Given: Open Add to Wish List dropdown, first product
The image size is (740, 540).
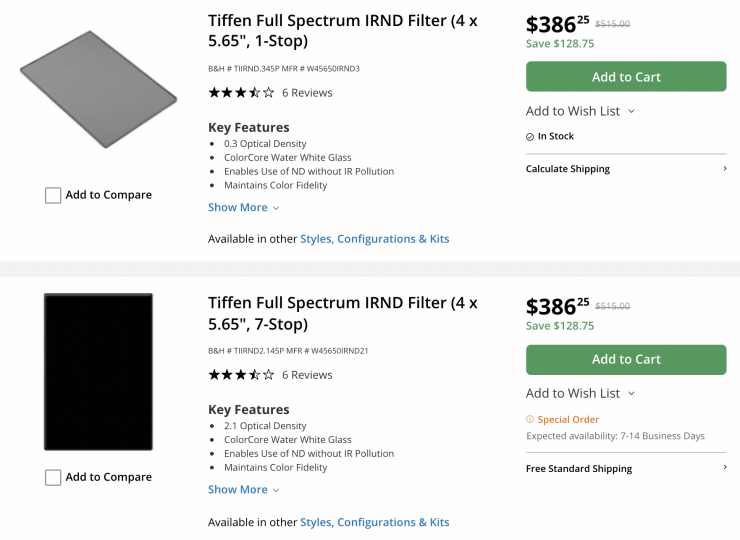Looking at the screenshot, I should tap(580, 111).
